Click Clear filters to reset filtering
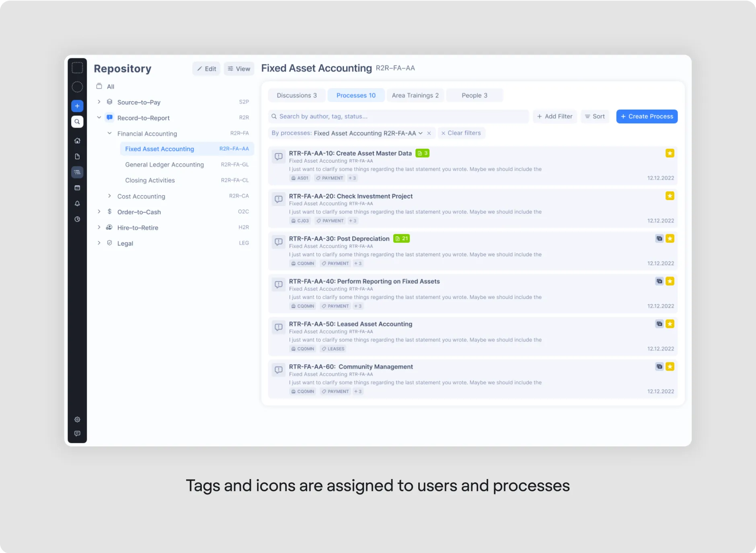The height and width of the screenshot is (553, 756). coord(461,133)
